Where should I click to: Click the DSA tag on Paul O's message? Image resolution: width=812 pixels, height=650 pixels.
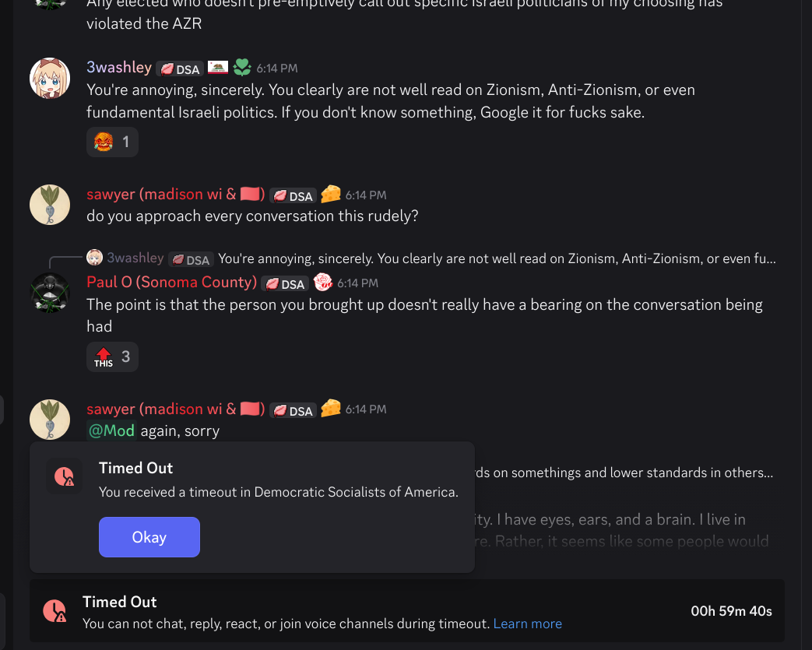tap(286, 284)
